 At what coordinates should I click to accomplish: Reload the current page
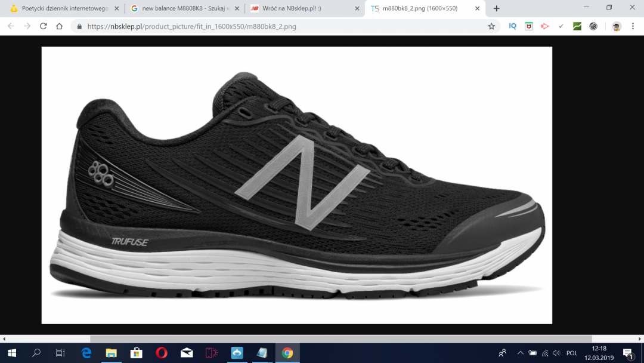43,26
